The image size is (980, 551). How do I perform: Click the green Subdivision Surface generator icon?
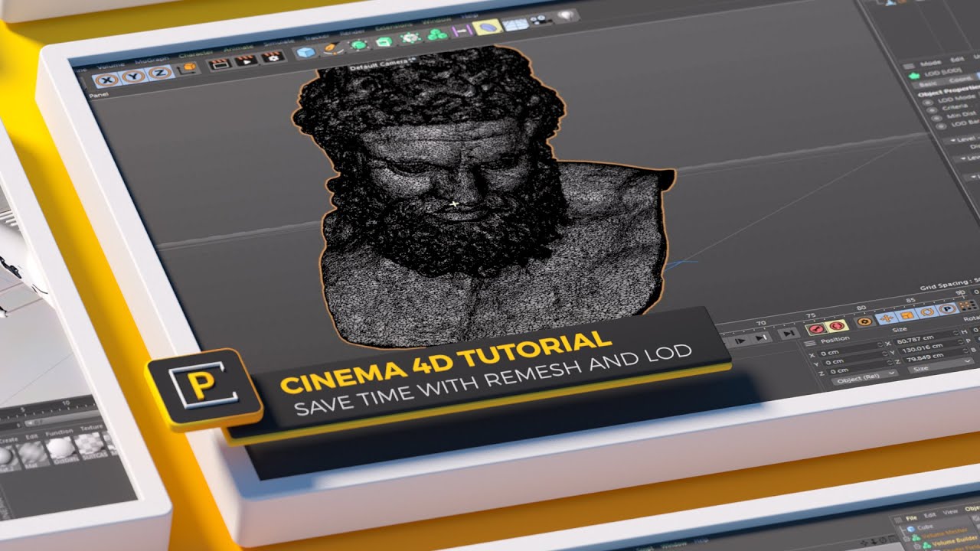coord(358,44)
